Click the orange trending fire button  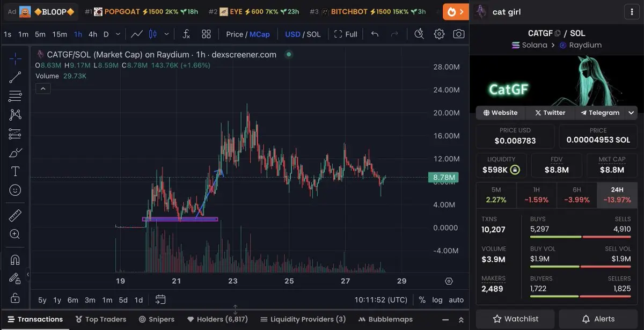[x=456, y=11]
